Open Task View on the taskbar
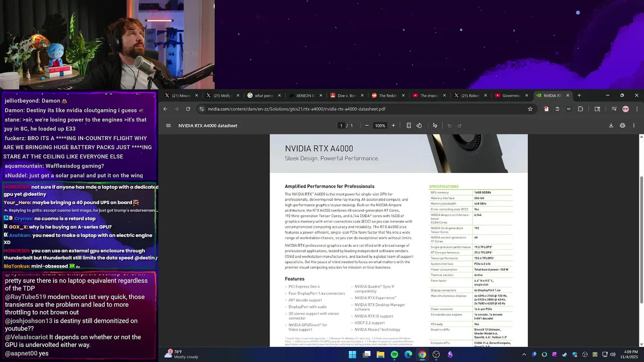Image resolution: width=644 pixels, height=362 pixels. [x=367, y=354]
